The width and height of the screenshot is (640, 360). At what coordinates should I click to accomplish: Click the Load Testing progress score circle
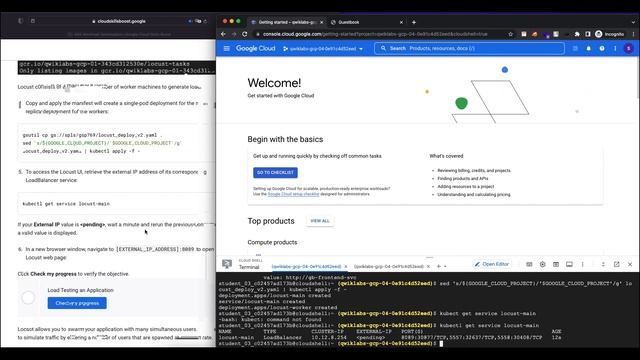point(28,298)
